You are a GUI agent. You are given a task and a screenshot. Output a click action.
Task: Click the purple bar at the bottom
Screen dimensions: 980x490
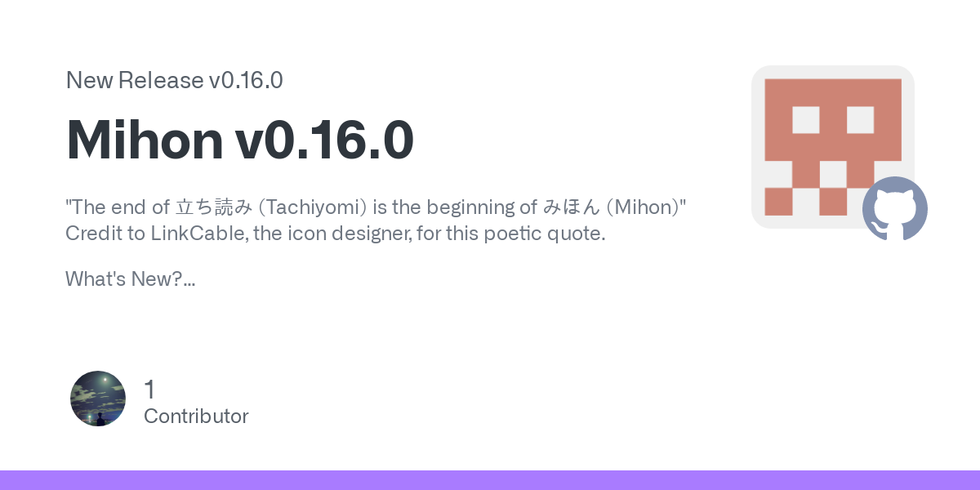(490, 480)
